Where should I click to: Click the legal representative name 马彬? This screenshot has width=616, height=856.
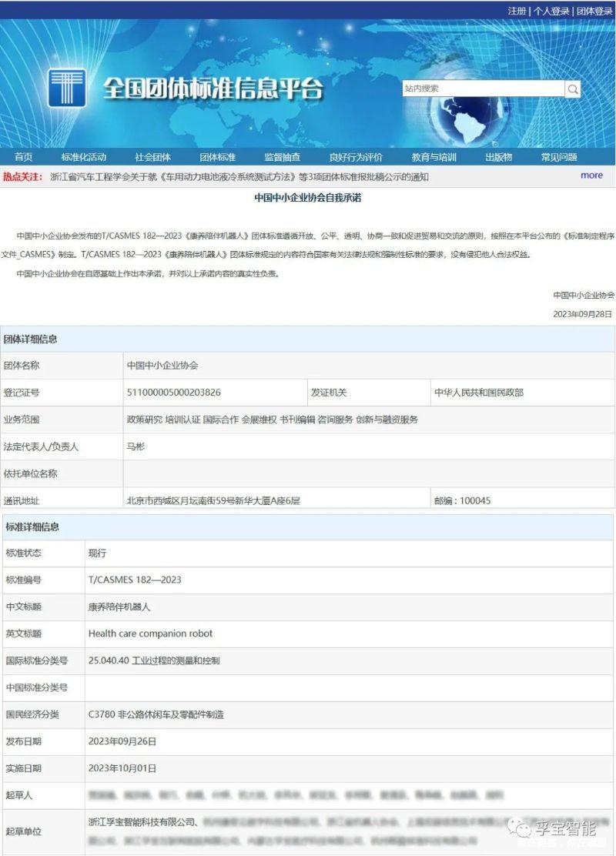pos(136,446)
